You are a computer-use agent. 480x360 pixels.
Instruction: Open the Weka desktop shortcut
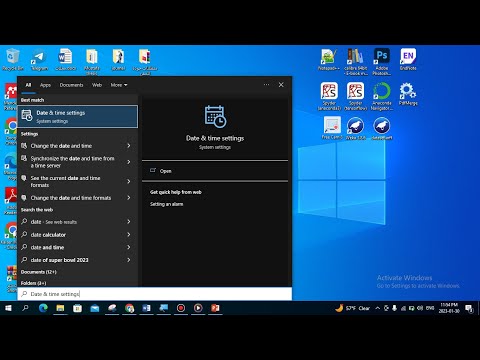pyautogui.click(x=355, y=128)
